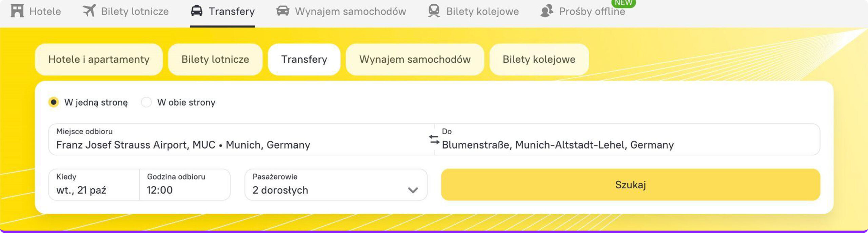Viewport: 868px width, 233px height.
Task: Click the Do destination input field
Action: (627, 140)
